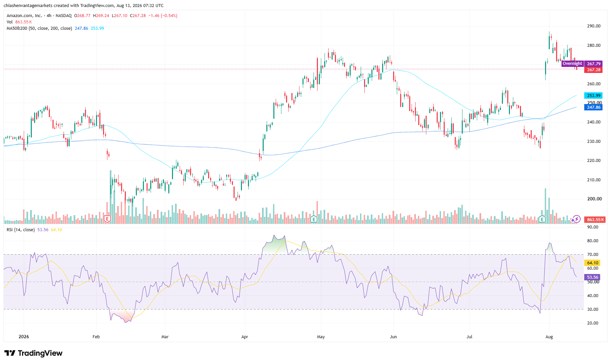This screenshot has height=364, width=611.
Task: Click the green earnings E marker before Aug
Action: (542, 219)
